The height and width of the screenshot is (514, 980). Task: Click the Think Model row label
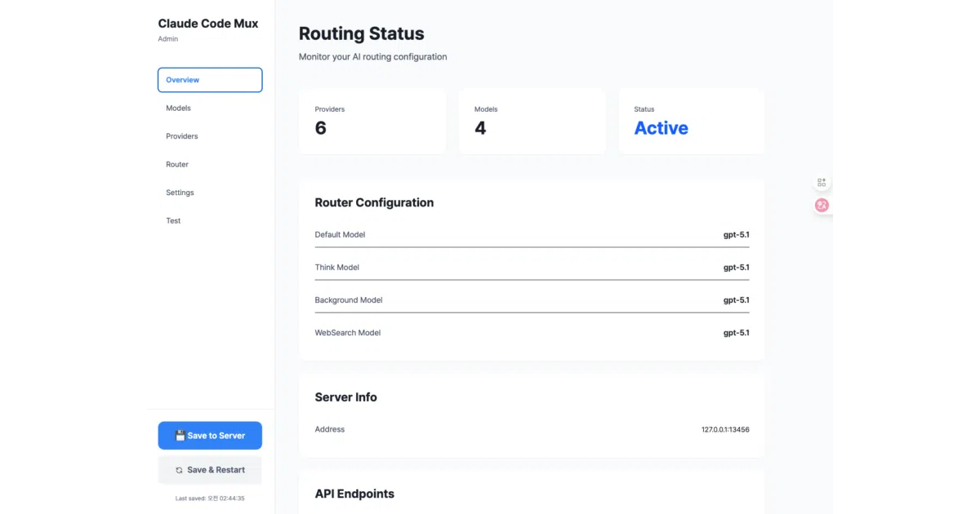[x=337, y=268]
